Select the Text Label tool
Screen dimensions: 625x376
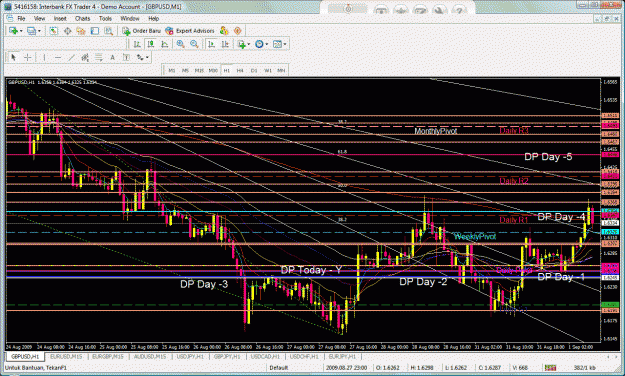(126, 58)
